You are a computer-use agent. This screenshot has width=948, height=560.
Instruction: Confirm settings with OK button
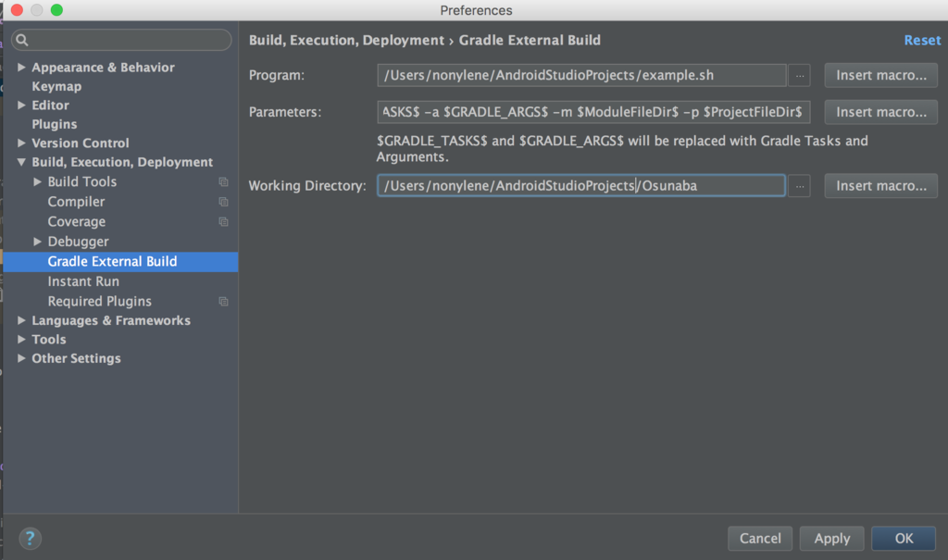click(904, 538)
